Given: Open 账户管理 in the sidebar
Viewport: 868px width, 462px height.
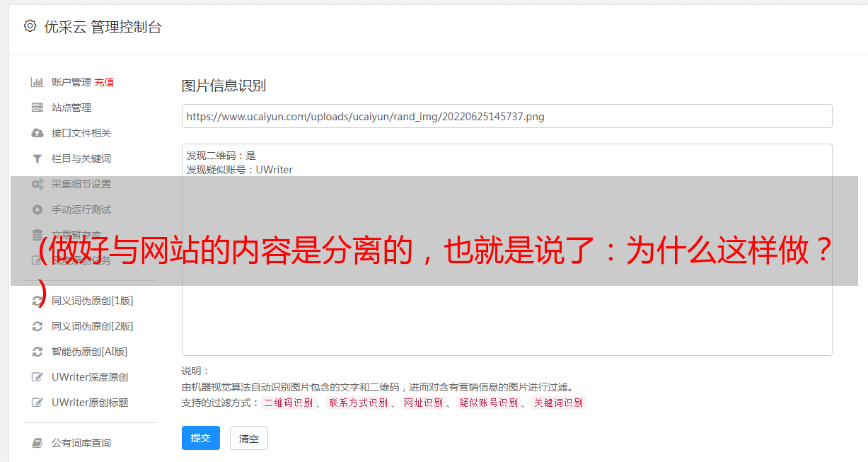Looking at the screenshot, I should click(x=71, y=82).
